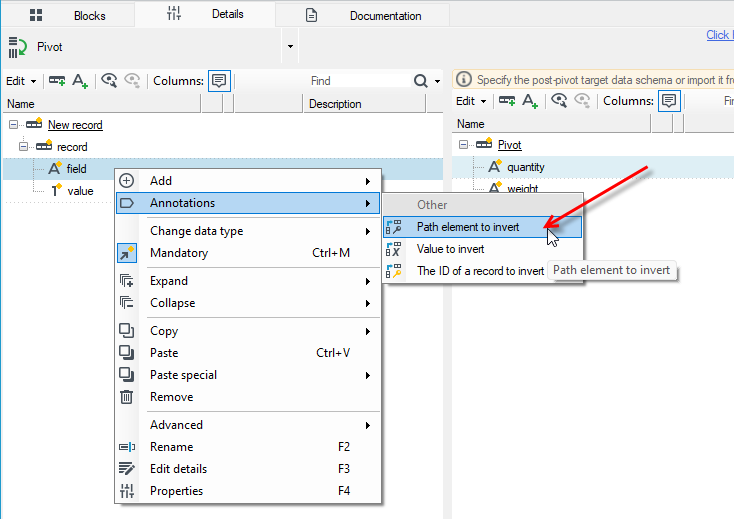Select the quantity tree item

pos(526,167)
